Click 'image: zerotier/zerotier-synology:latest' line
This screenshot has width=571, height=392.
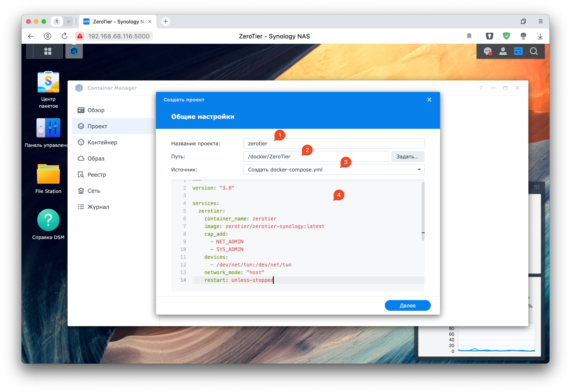click(x=264, y=226)
